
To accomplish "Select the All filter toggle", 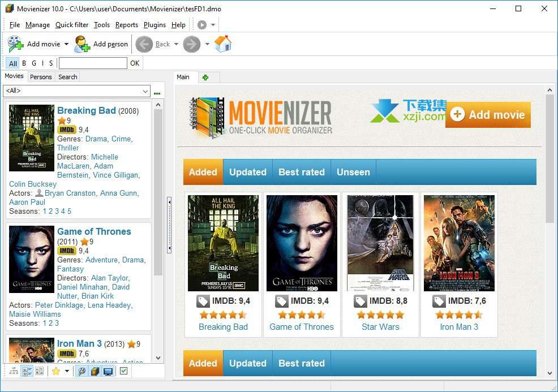I will pos(13,63).
